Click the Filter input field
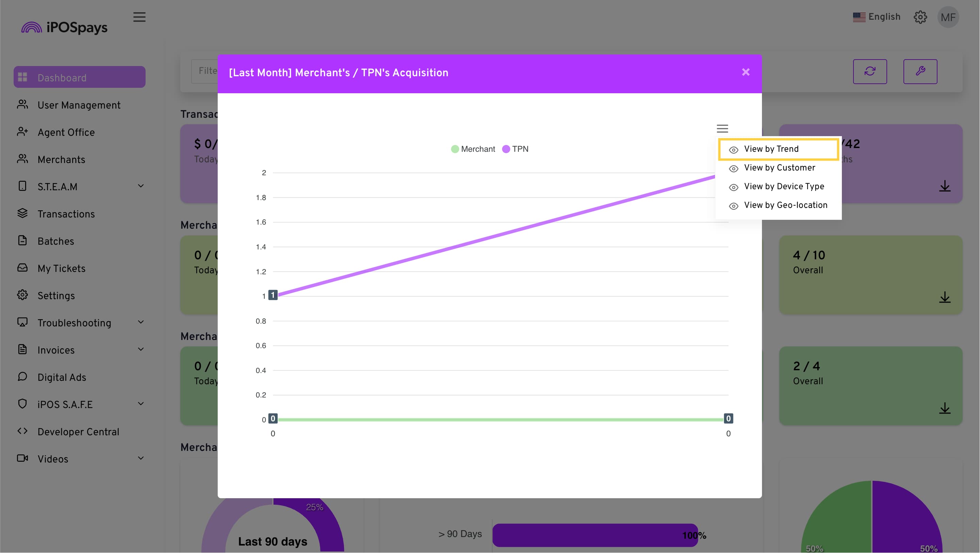980x553 pixels. 205,71
